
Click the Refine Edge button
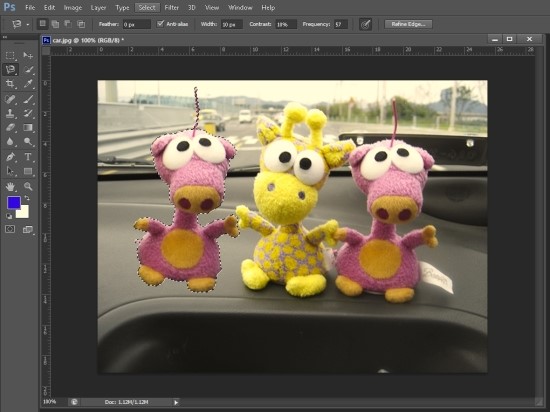click(x=408, y=24)
